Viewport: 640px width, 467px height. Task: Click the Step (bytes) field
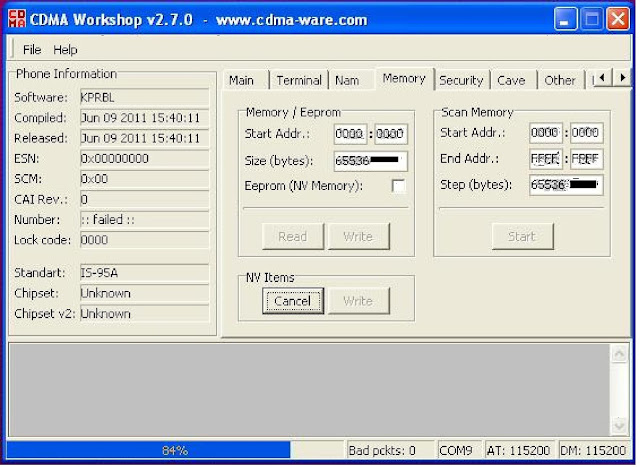566,185
